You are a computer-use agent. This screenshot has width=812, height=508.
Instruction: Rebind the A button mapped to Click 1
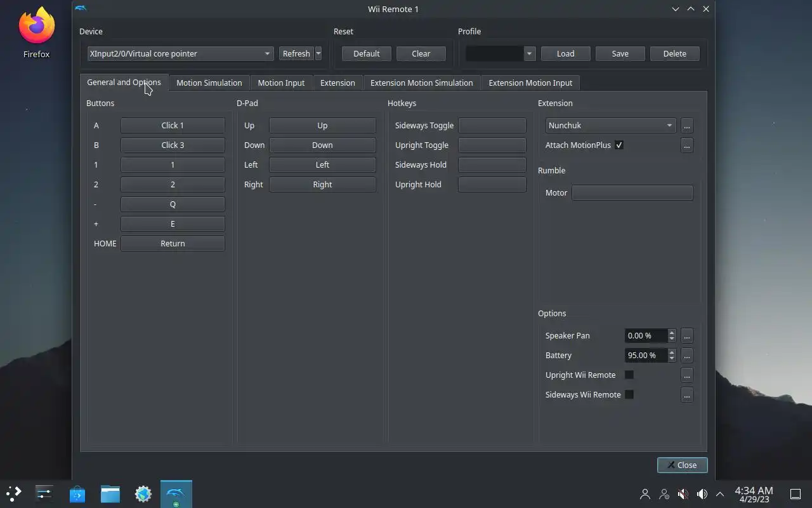[173, 126]
